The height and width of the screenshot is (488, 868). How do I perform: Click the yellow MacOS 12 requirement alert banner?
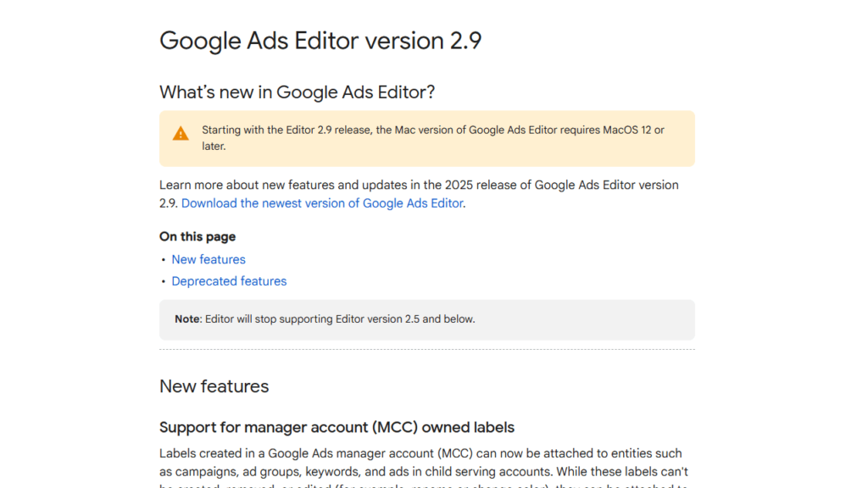click(427, 138)
